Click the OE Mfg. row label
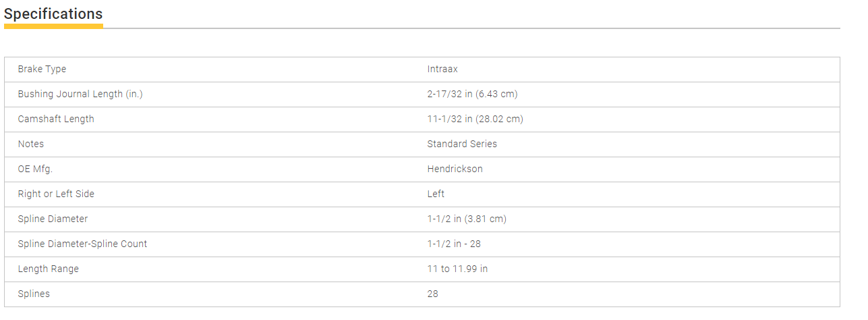 (x=35, y=169)
